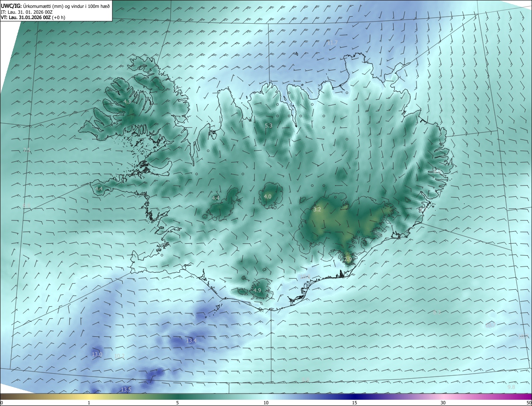
Task: Click the 4.3 value over the Westfjords
Action: (x=127, y=101)
